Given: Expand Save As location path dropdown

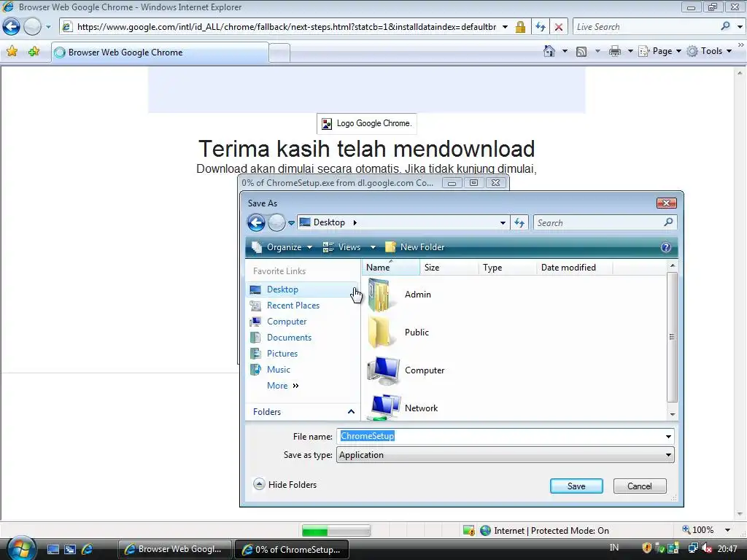Looking at the screenshot, I should pyautogui.click(x=503, y=222).
